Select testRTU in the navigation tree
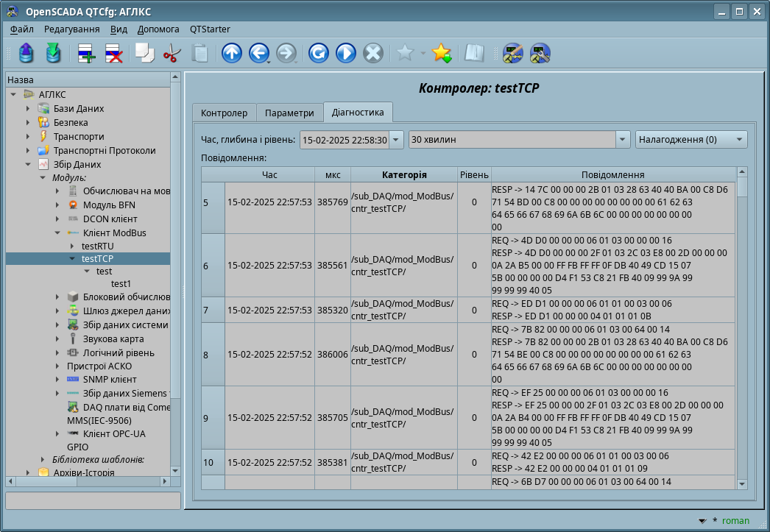 click(x=98, y=246)
